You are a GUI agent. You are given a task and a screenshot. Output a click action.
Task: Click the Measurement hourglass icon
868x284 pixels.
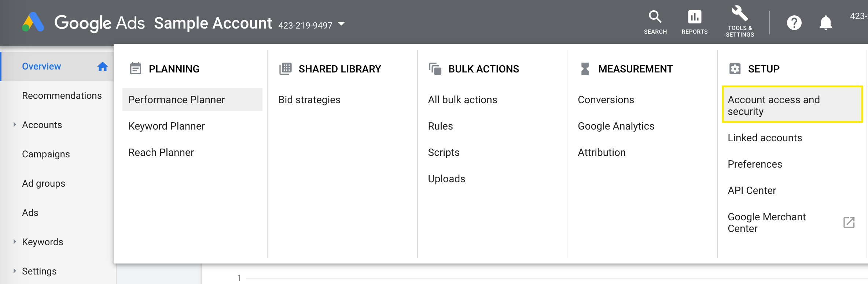point(585,68)
